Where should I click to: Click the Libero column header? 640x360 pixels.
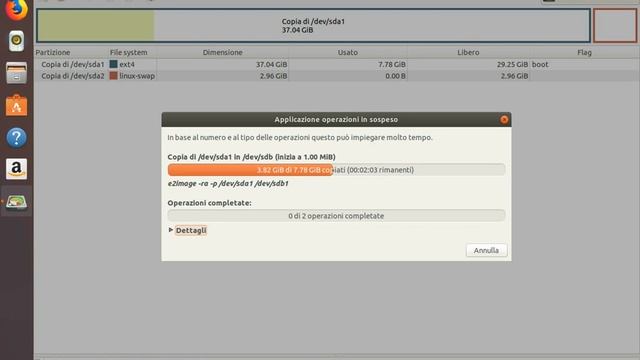coord(468,52)
